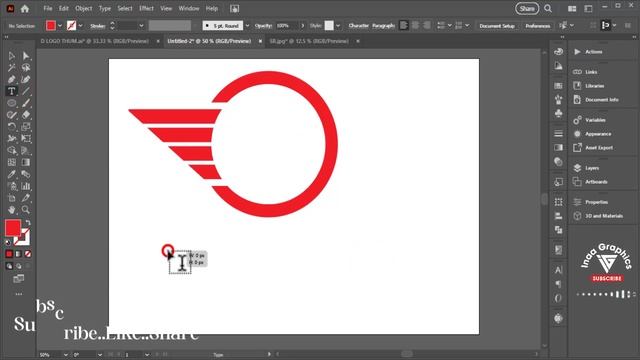Expand the Opacity arrow

(302, 26)
